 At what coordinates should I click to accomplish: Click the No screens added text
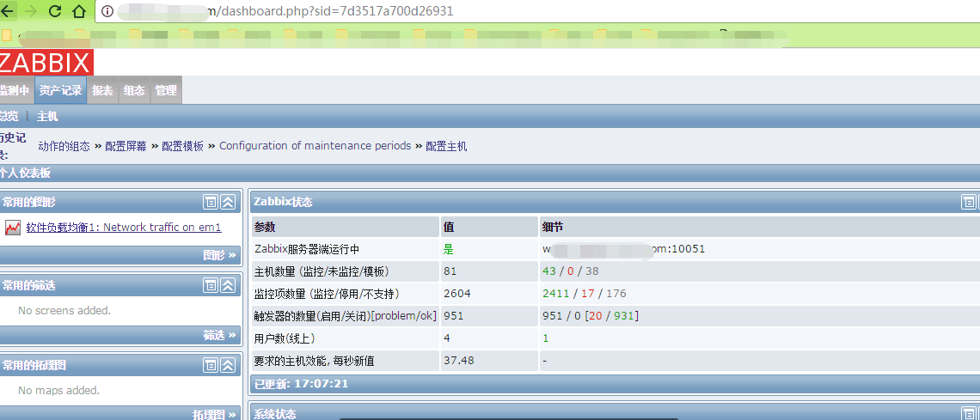[64, 310]
